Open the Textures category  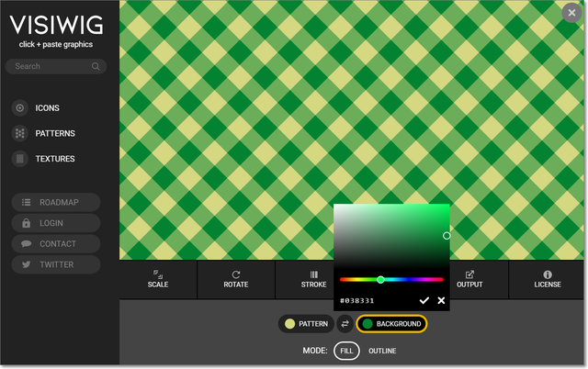[x=54, y=159]
